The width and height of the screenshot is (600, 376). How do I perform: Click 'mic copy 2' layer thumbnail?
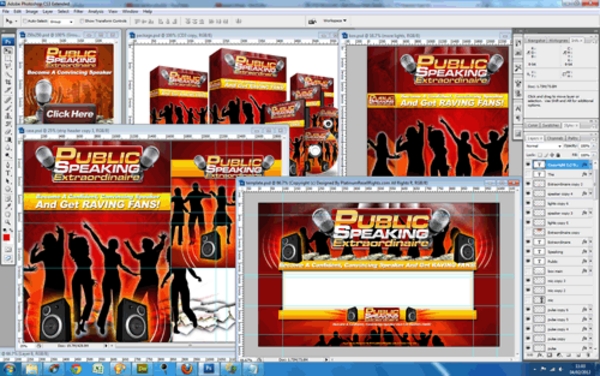tap(539, 290)
